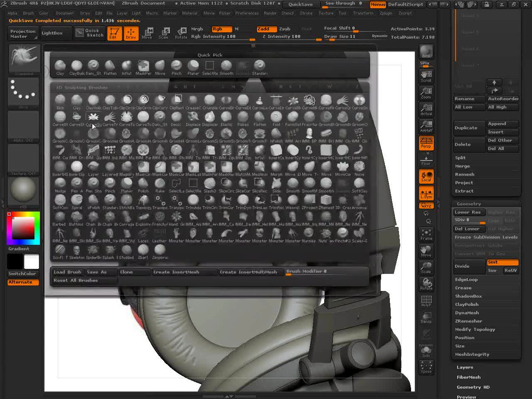Click Reset All Brushes
Image resolution: width=532 pixels, height=399 pixels.
pyautogui.click(x=85, y=281)
